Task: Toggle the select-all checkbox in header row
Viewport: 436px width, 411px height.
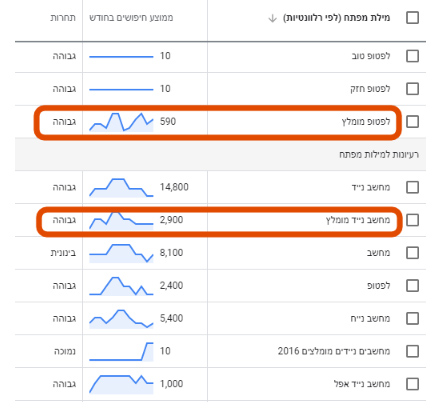Action: click(x=412, y=18)
